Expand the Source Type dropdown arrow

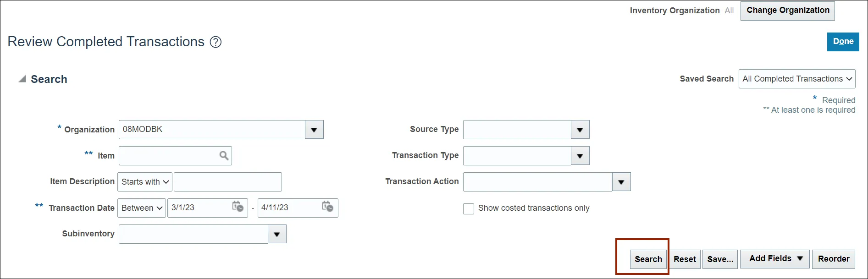point(580,130)
